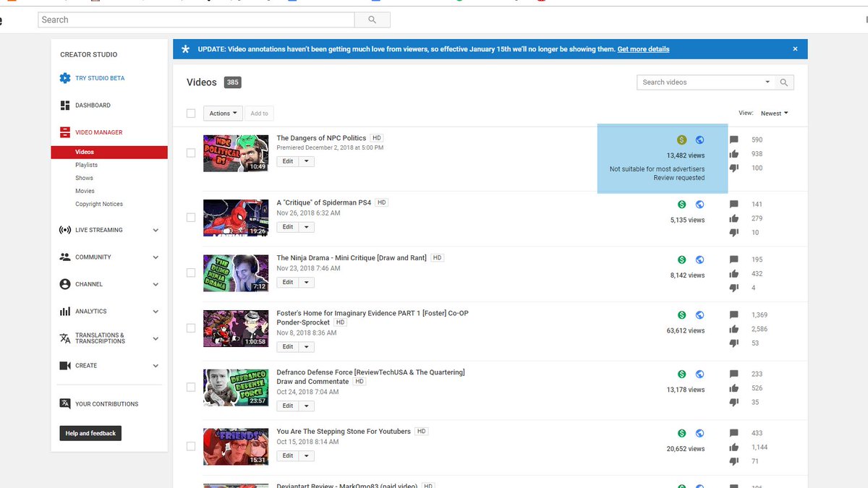Toggle the select-all videos checkbox
The height and width of the screenshot is (488, 868).
click(191, 114)
